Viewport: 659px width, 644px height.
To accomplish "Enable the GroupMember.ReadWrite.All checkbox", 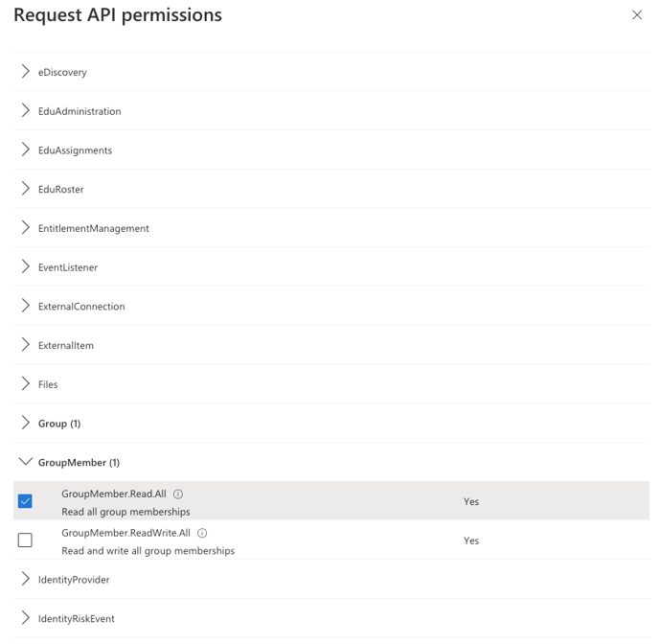I will [x=25, y=540].
